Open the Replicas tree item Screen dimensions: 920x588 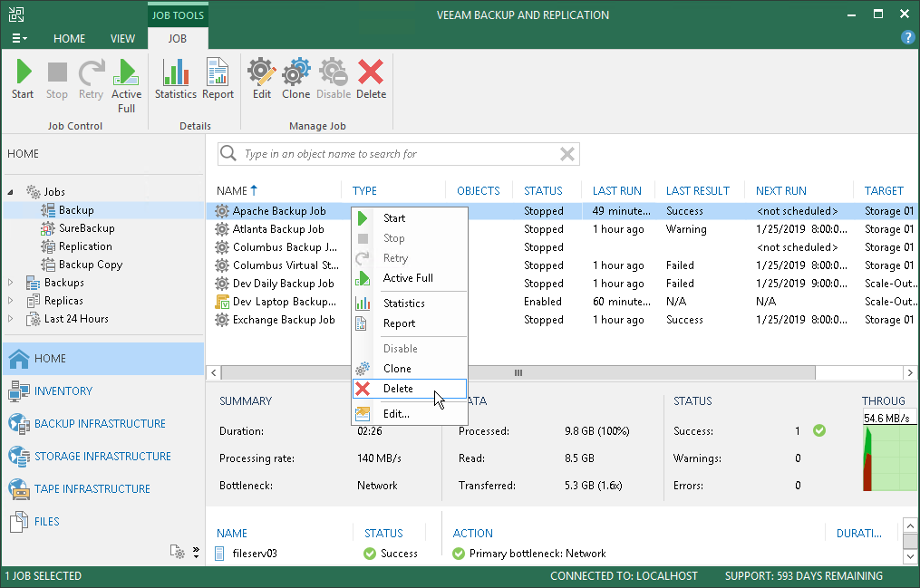click(x=63, y=301)
